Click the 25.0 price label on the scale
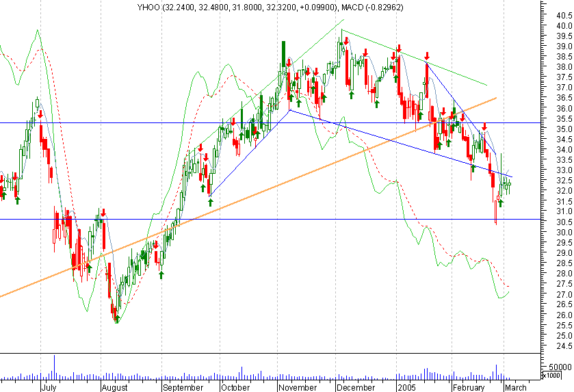Screen dimensions: 574x392 [x=564, y=335]
